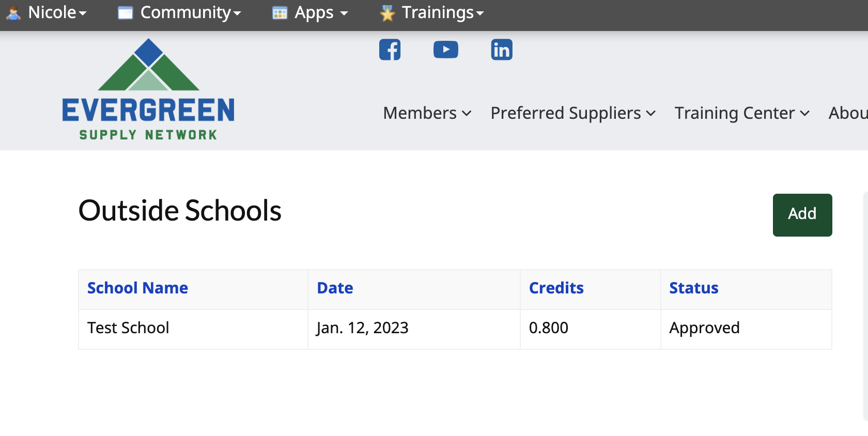This screenshot has width=868, height=436.
Task: Click the Trainings star icon
Action: pos(388,13)
